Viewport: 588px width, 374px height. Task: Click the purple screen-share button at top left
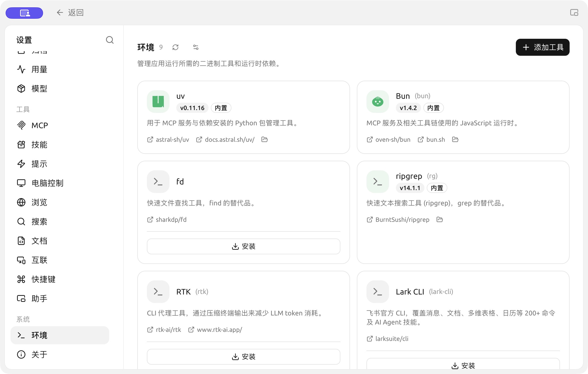pyautogui.click(x=24, y=13)
